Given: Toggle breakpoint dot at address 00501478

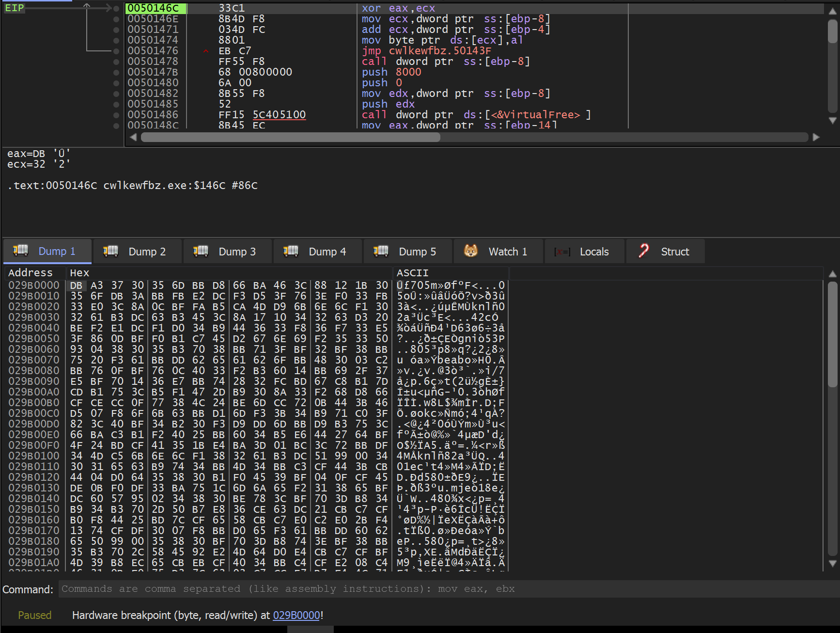Looking at the screenshot, I should [116, 62].
